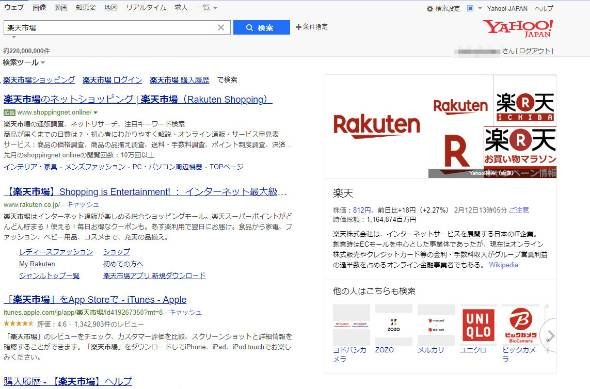Select the ウェブ tab
Viewport: 590px width, 389px height.
pos(14,7)
